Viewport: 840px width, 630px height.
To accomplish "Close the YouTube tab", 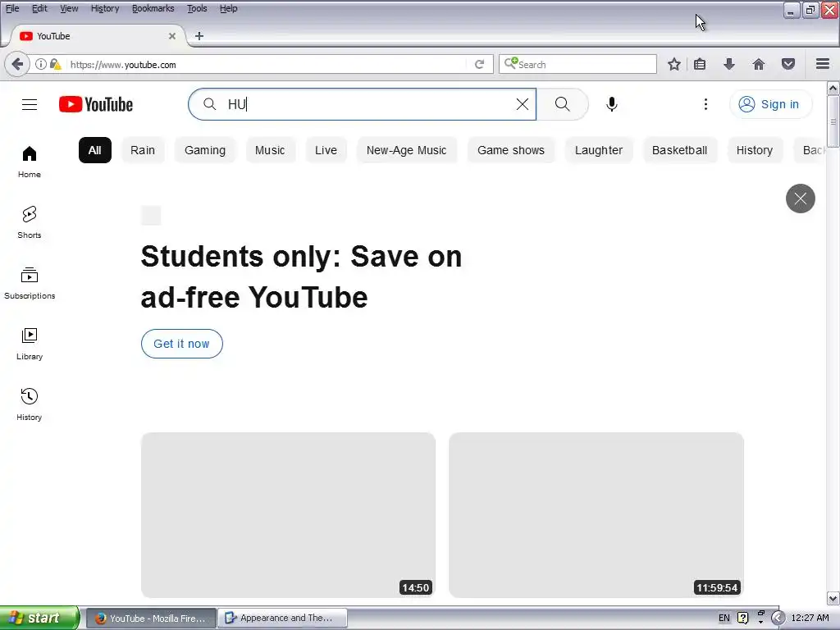I will point(172,36).
